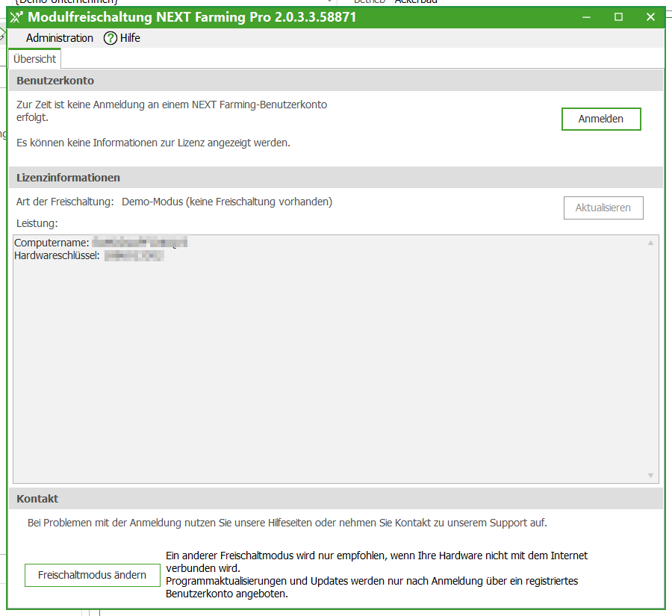Minimize the Modulfreischaltung window
672x616 pixels.
(586, 16)
